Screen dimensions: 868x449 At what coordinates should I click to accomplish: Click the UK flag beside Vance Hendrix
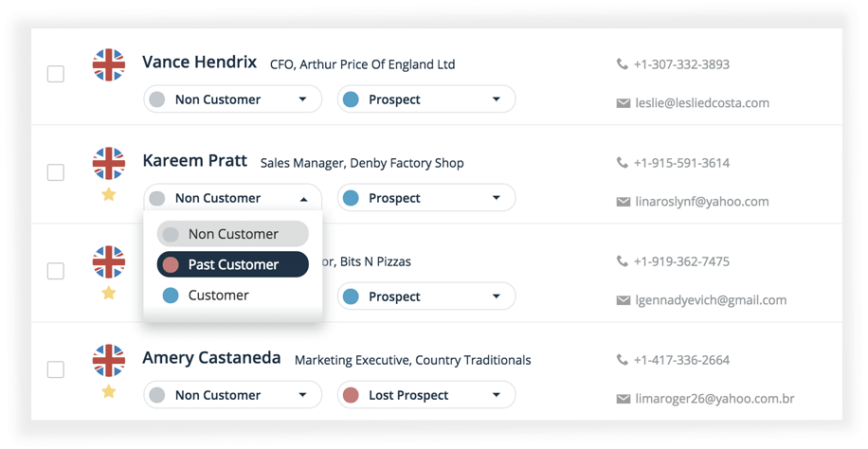point(108,64)
